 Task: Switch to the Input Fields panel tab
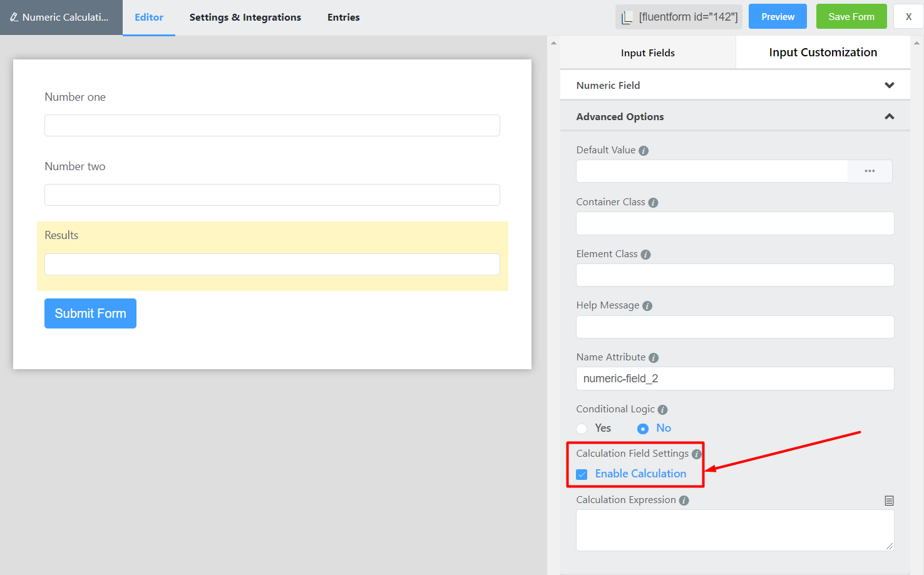coord(647,53)
